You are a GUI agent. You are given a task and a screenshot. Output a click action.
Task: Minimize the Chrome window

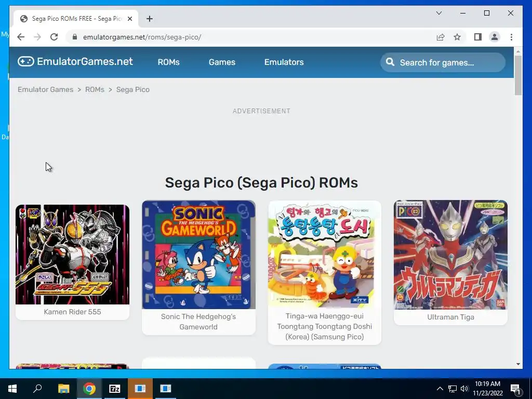pyautogui.click(x=463, y=13)
